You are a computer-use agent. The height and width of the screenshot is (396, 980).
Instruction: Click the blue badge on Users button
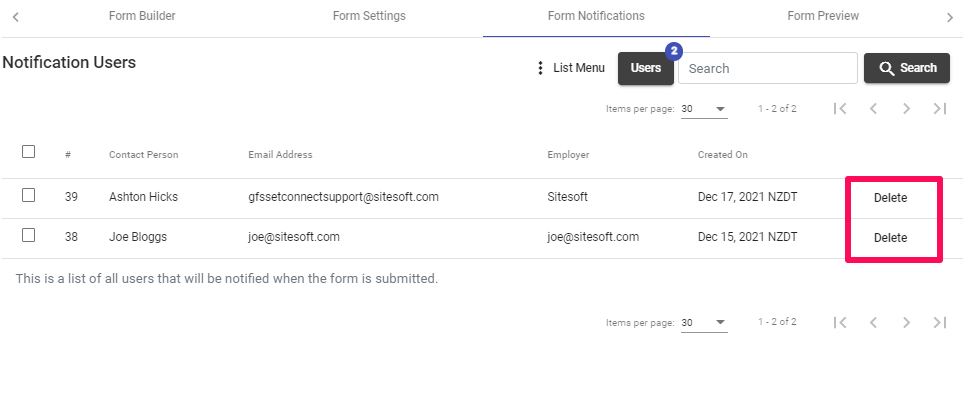click(673, 51)
